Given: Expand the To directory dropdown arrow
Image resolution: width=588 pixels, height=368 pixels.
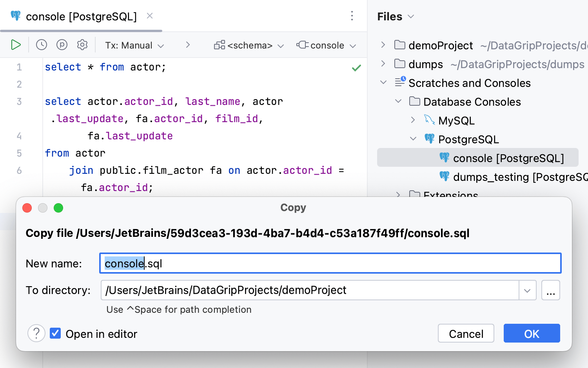Looking at the screenshot, I should (527, 290).
